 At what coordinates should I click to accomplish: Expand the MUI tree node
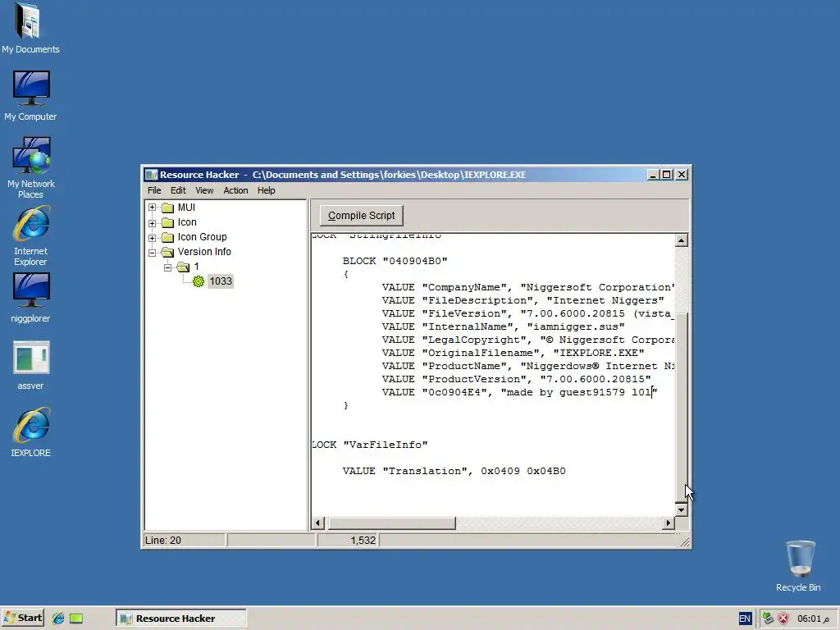(x=152, y=208)
